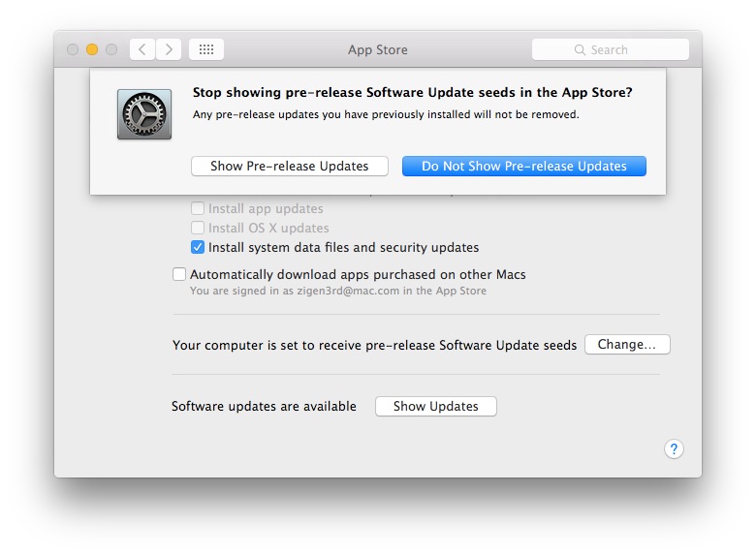This screenshot has width=756, height=555.
Task: Click Show Pre-release Updates button
Action: pos(290,166)
